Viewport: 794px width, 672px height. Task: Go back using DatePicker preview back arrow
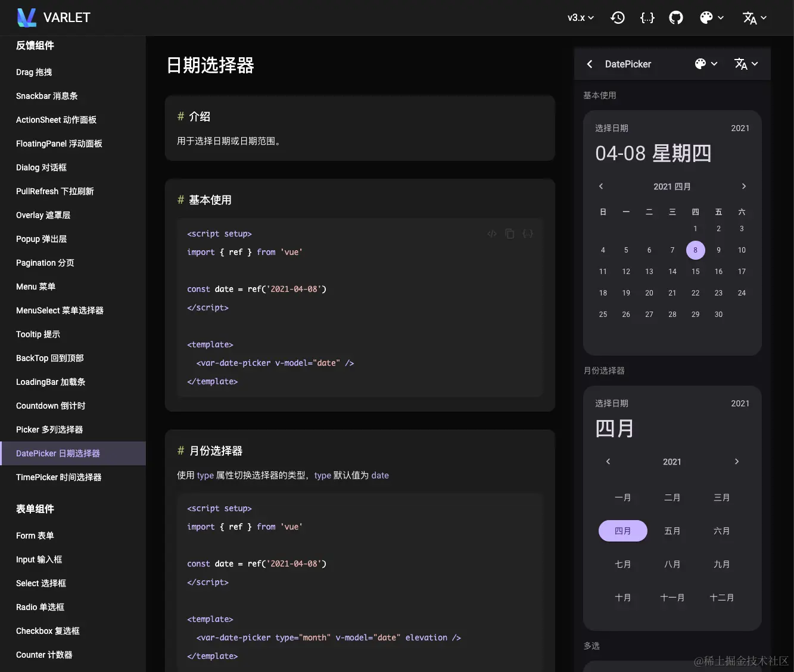(590, 64)
